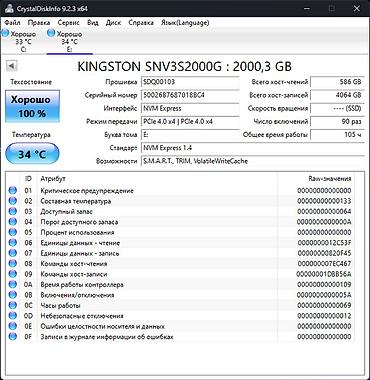The image size is (370, 380).
Task: Click the Прошивка field SDQ00103
Action: [190, 82]
